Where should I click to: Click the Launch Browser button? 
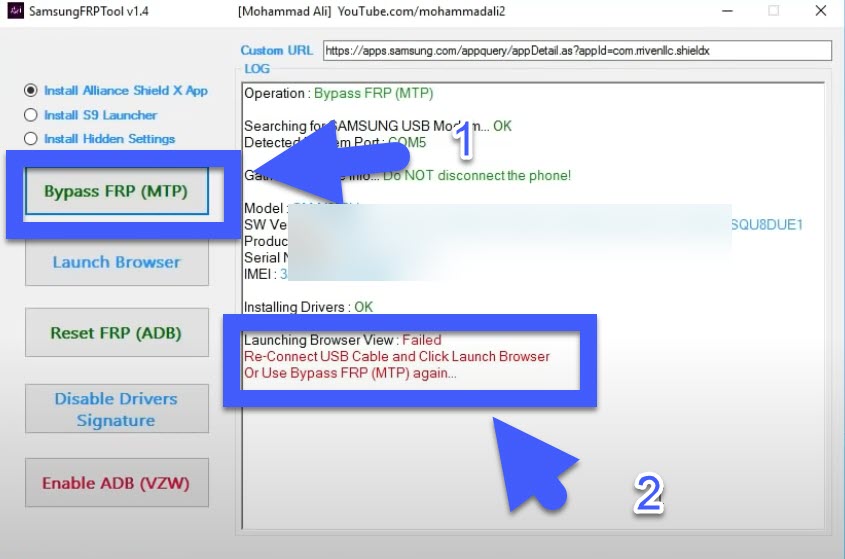click(116, 262)
